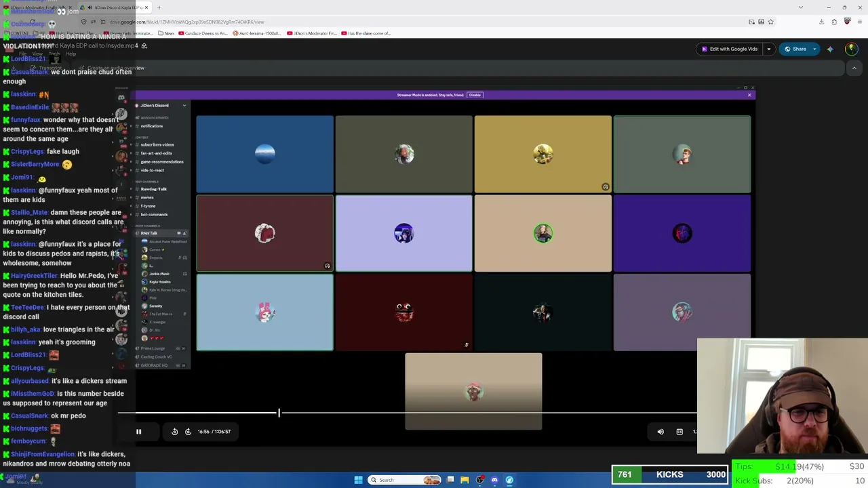Viewport: 868px width, 488px height.
Task: Seek using the video progress bar handle
Action: coord(279,412)
